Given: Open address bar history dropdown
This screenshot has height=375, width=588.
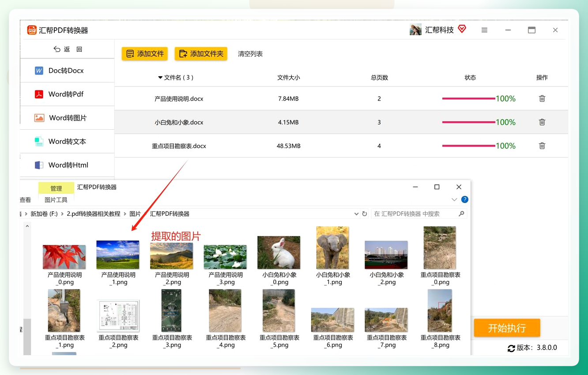Looking at the screenshot, I should [356, 214].
